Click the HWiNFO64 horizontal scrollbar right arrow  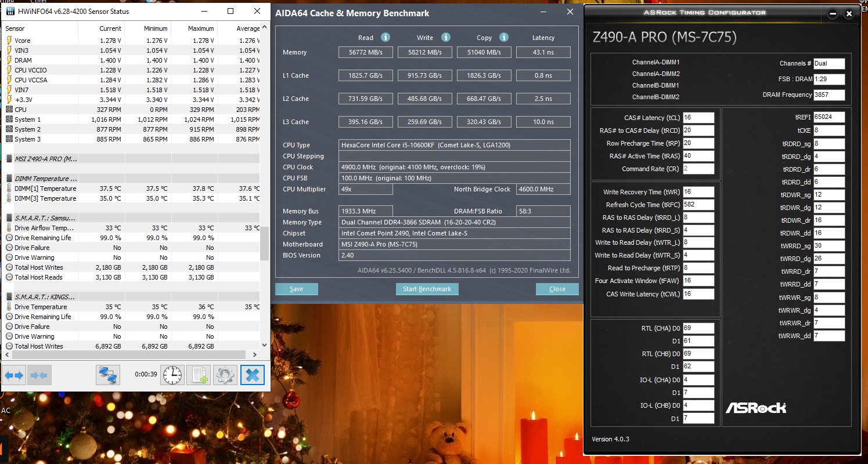[x=255, y=354]
